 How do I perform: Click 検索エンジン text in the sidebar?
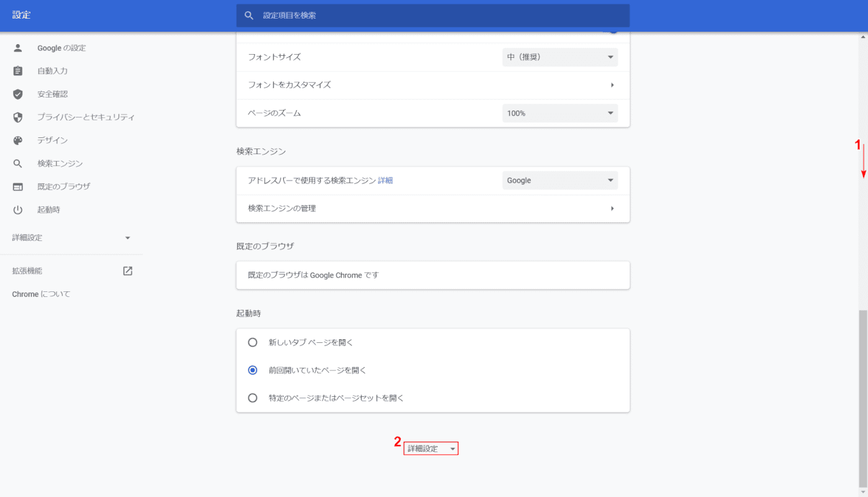(x=60, y=163)
